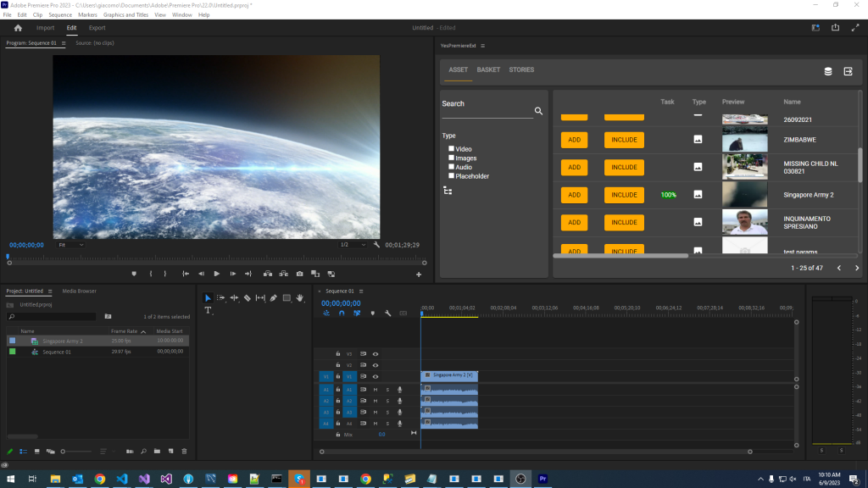Viewport: 868px width, 488px height.
Task: Click Export Frame camera icon
Action: tap(299, 274)
